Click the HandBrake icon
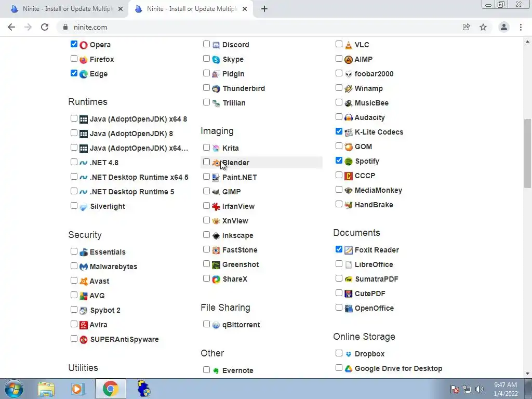Screen dimensions: 532x399 [349, 205]
